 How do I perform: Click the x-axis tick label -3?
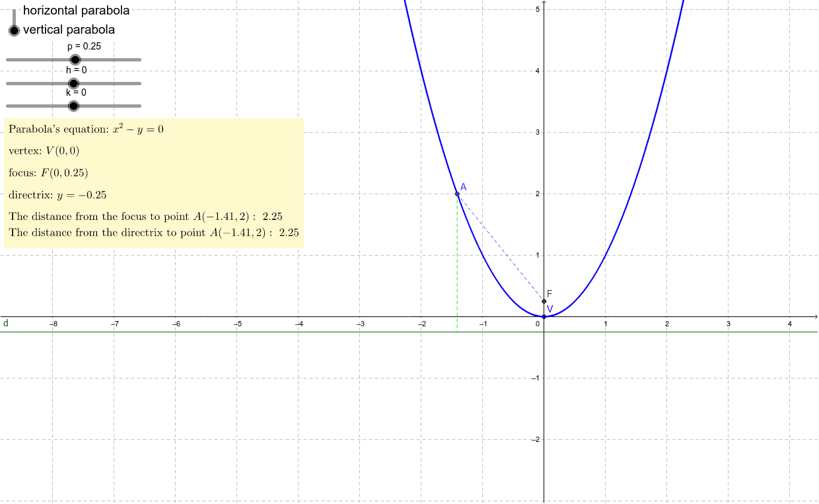point(360,324)
